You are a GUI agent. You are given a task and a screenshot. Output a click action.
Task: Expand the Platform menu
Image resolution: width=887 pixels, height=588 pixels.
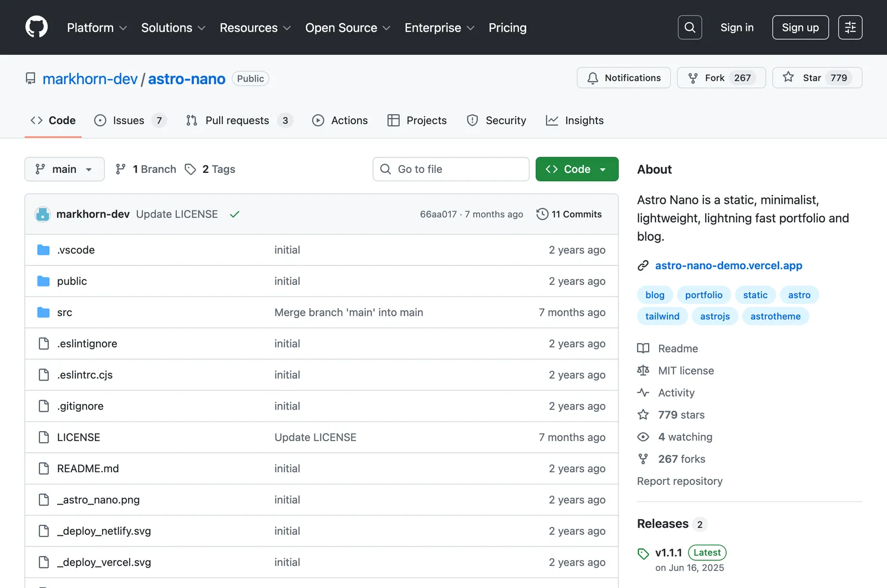[x=97, y=28]
